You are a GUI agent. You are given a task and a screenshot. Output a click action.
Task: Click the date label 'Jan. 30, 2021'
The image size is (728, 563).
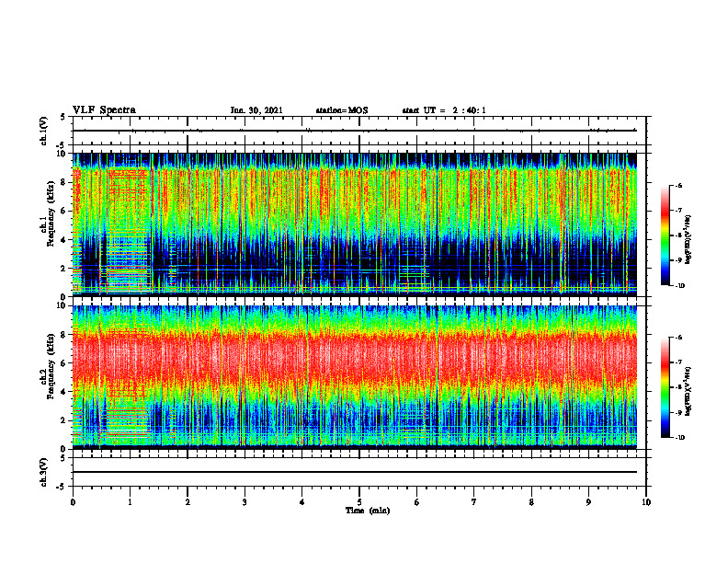(x=256, y=110)
